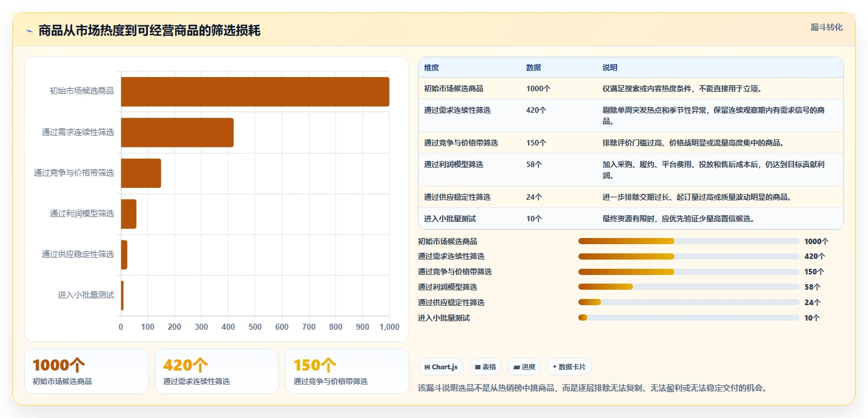Click the title 商品从市场热度到可经营商品的筛选损耗
The height and width of the screenshot is (418, 868).
coord(149,31)
